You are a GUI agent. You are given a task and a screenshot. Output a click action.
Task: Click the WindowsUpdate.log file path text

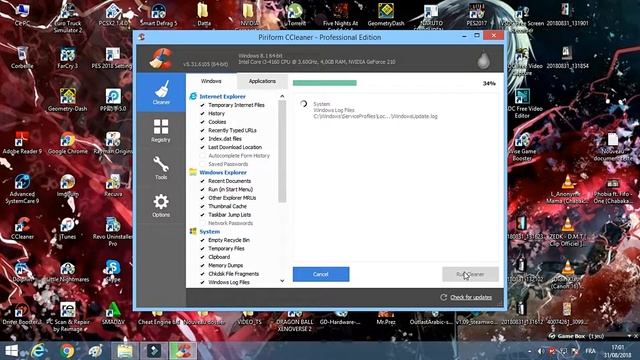[x=375, y=116]
